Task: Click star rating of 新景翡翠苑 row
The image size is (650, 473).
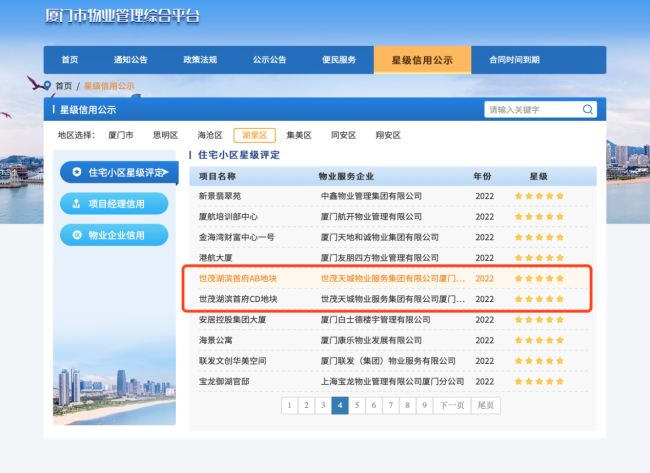Action: tap(539, 196)
